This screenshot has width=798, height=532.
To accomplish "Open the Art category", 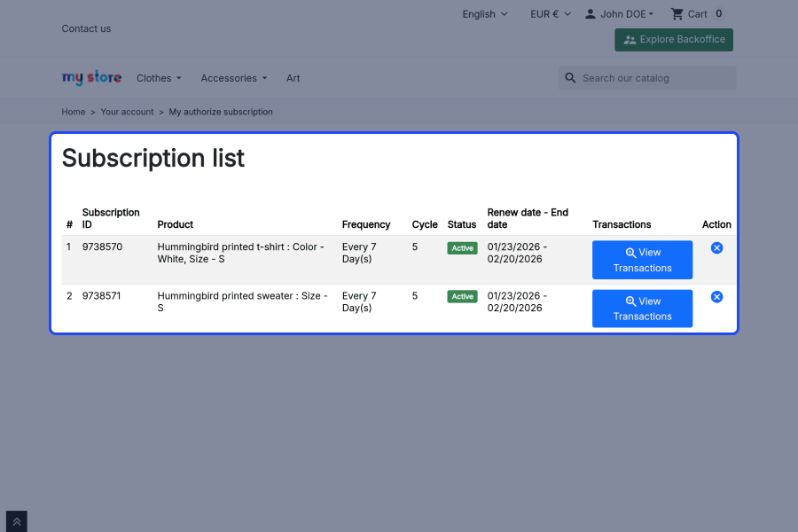I will point(293,78).
